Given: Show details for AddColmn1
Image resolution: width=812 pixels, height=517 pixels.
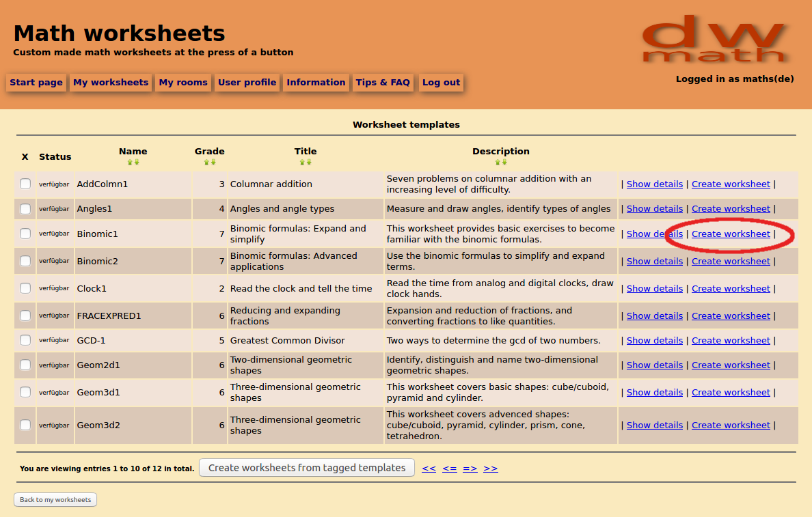Looking at the screenshot, I should tap(655, 184).
